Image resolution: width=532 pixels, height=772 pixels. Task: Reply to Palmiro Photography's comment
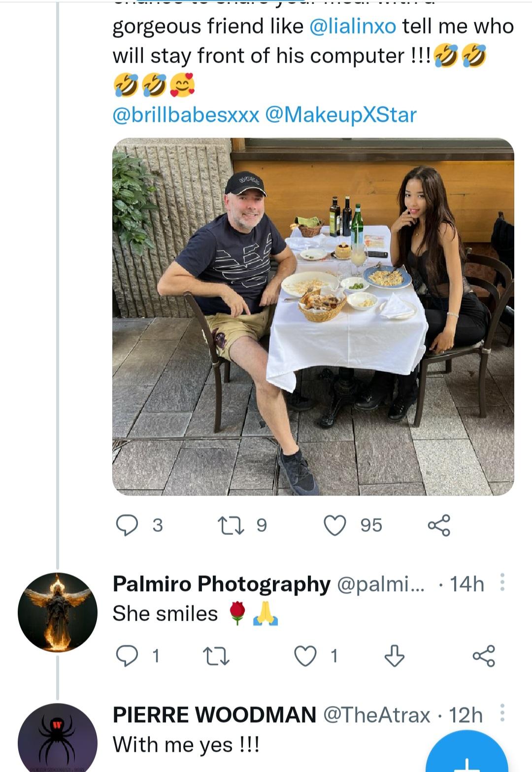pyautogui.click(x=127, y=656)
